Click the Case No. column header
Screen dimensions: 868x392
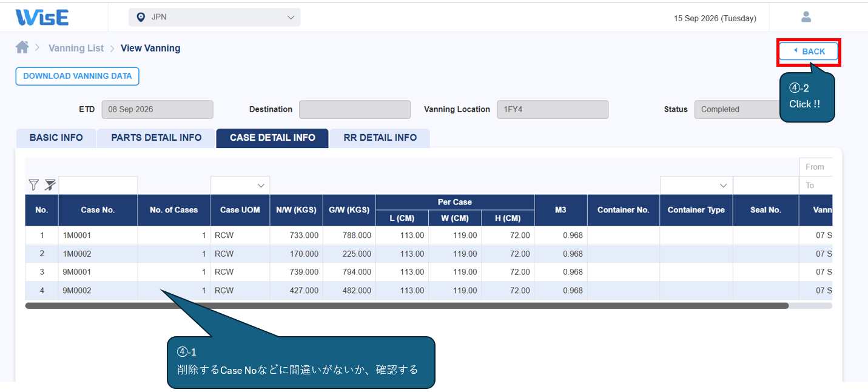[98, 210]
